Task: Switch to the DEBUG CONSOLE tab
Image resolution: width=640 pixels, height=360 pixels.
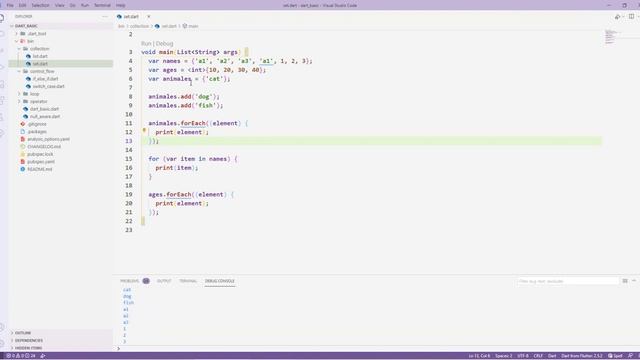Action: tap(220, 281)
